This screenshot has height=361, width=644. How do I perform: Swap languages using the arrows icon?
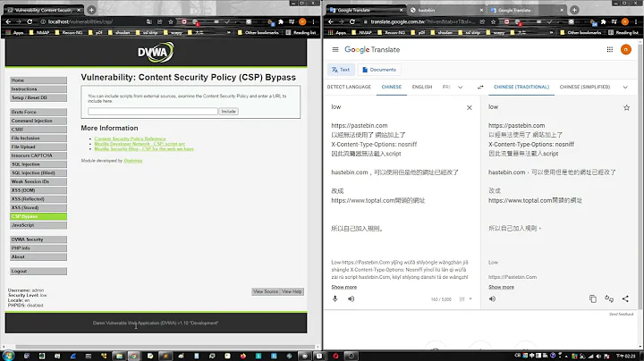(480, 87)
